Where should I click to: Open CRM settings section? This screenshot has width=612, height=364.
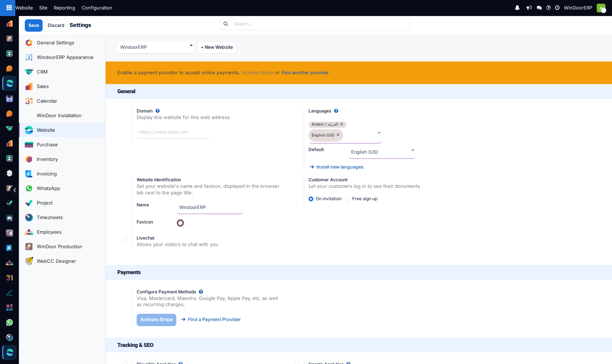[x=62, y=72]
